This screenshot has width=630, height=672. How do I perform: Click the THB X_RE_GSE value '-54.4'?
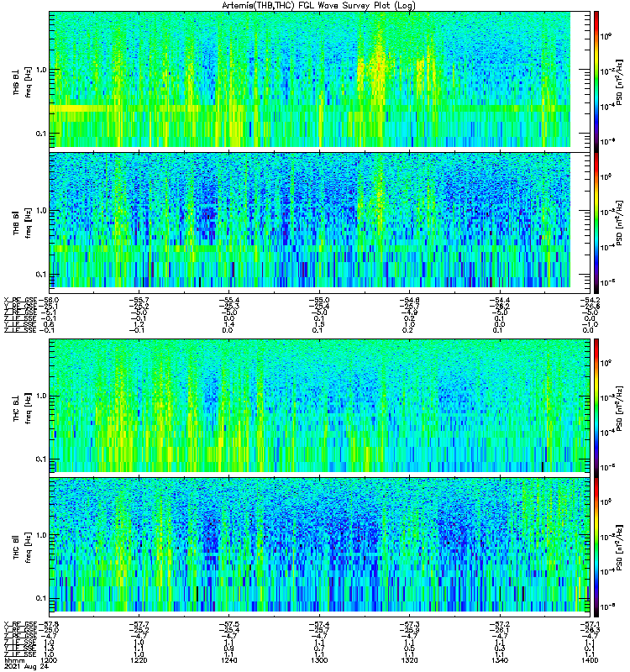coord(499,300)
